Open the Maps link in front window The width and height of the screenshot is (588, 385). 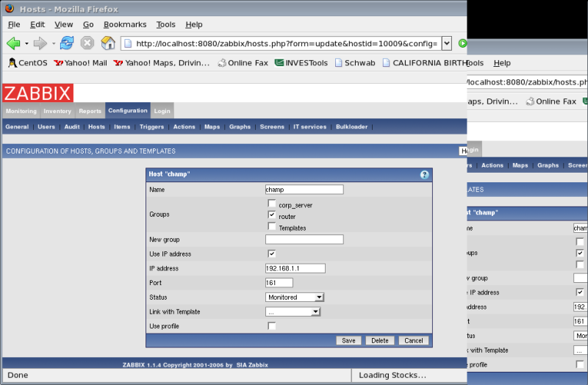click(x=212, y=126)
